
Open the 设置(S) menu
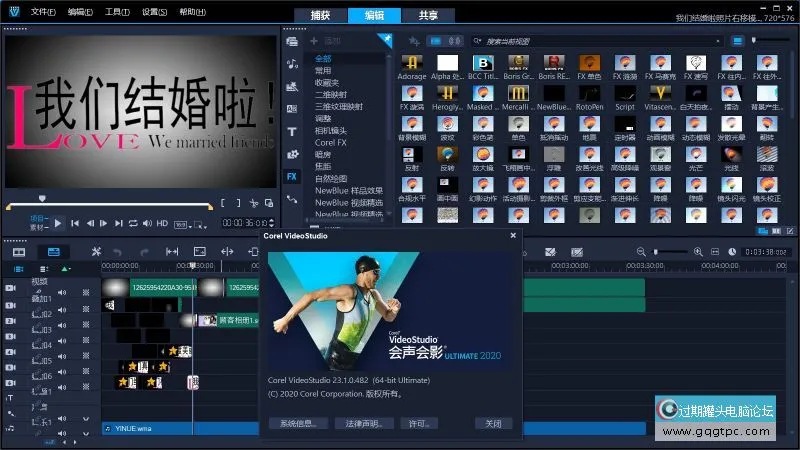click(155, 12)
